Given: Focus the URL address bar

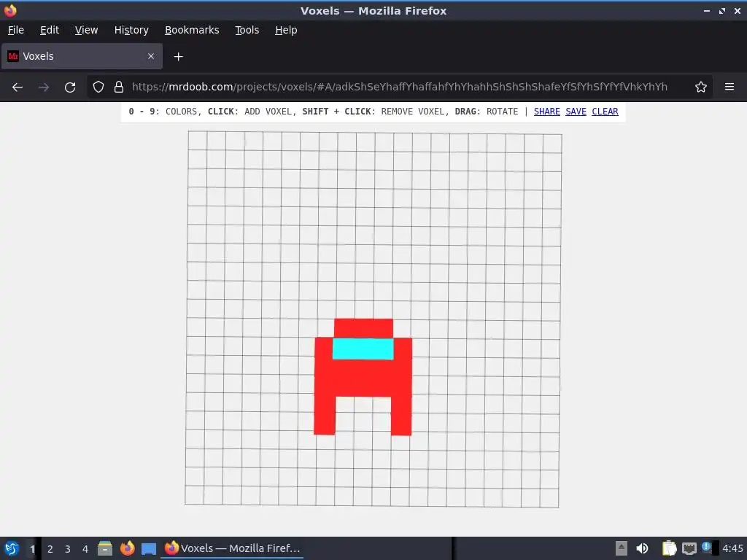Looking at the screenshot, I should tap(399, 87).
